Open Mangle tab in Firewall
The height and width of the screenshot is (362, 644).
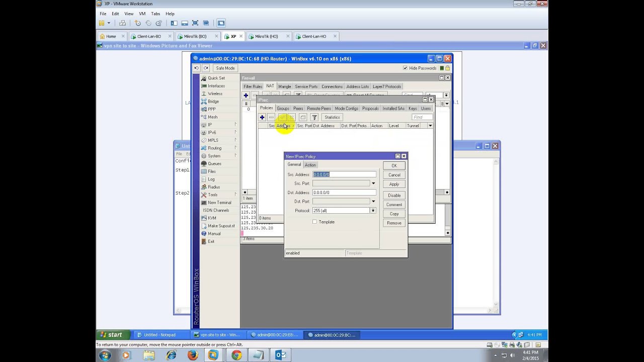pos(284,86)
